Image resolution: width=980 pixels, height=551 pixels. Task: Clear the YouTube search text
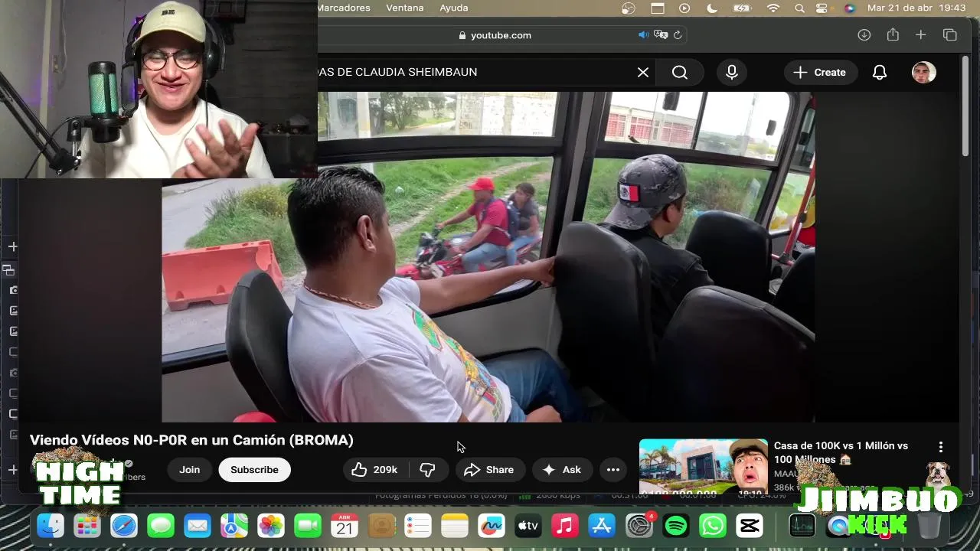643,72
